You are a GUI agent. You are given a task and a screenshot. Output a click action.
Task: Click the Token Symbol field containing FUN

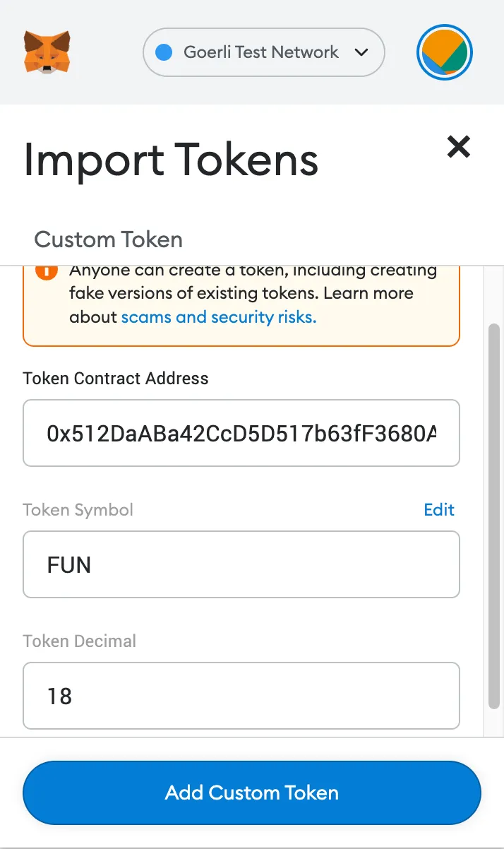tap(241, 565)
